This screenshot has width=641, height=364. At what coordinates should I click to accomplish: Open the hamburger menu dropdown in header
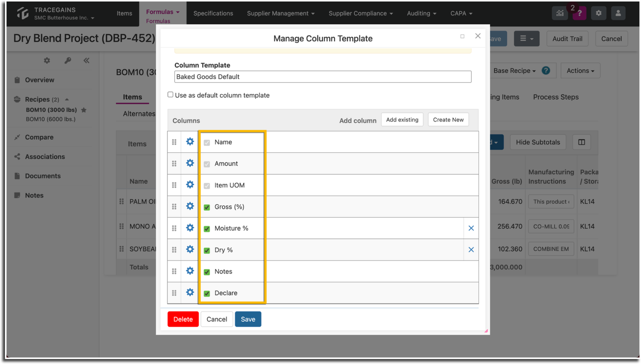[x=526, y=39]
